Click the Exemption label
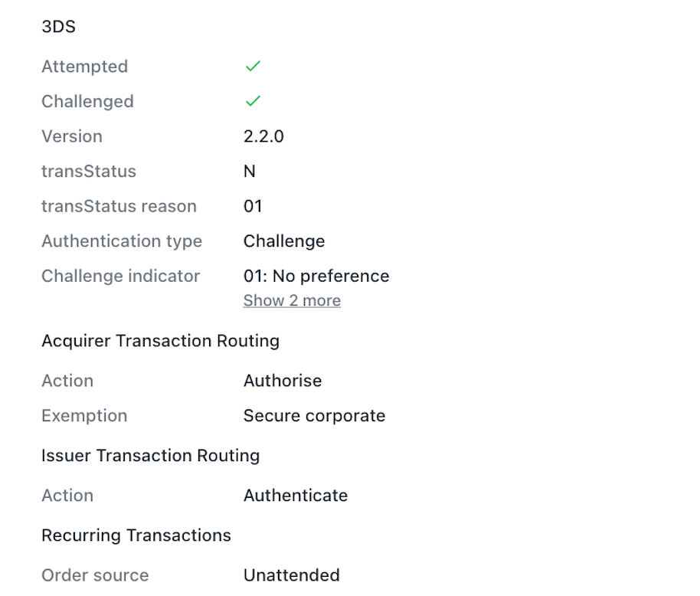The width and height of the screenshot is (700, 596). (84, 416)
